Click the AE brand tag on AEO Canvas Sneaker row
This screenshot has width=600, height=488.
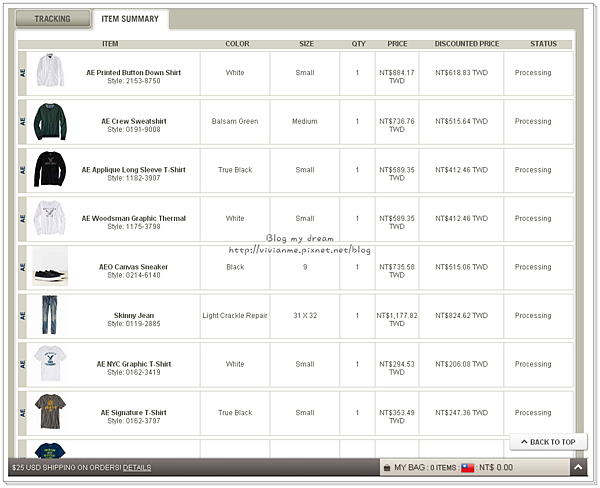22,268
